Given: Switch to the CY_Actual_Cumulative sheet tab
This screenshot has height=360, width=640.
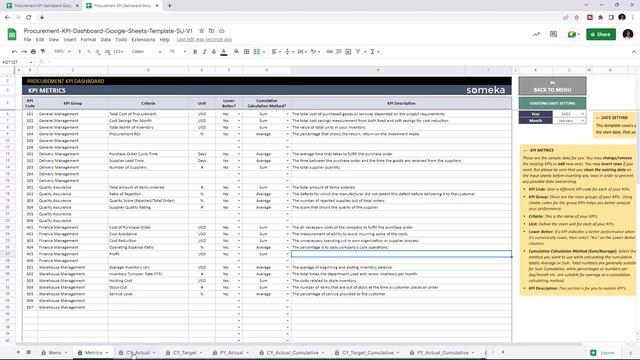Looking at the screenshot, I should 292,353.
